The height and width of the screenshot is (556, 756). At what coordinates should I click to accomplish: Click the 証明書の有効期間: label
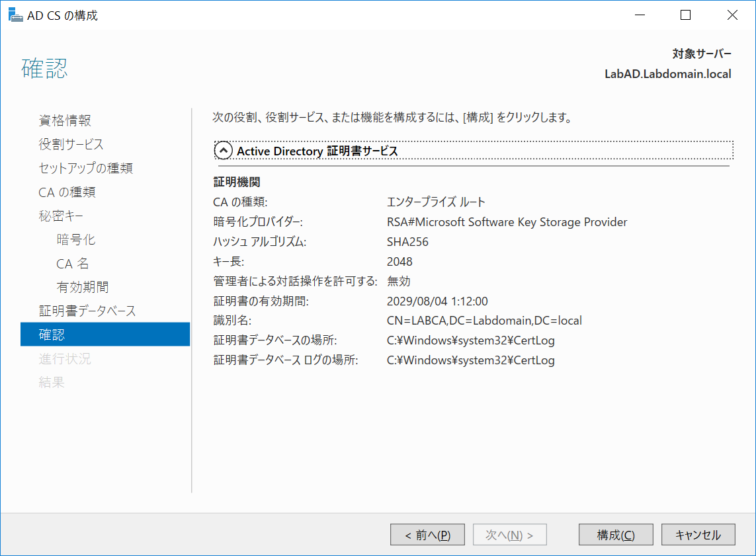click(261, 301)
